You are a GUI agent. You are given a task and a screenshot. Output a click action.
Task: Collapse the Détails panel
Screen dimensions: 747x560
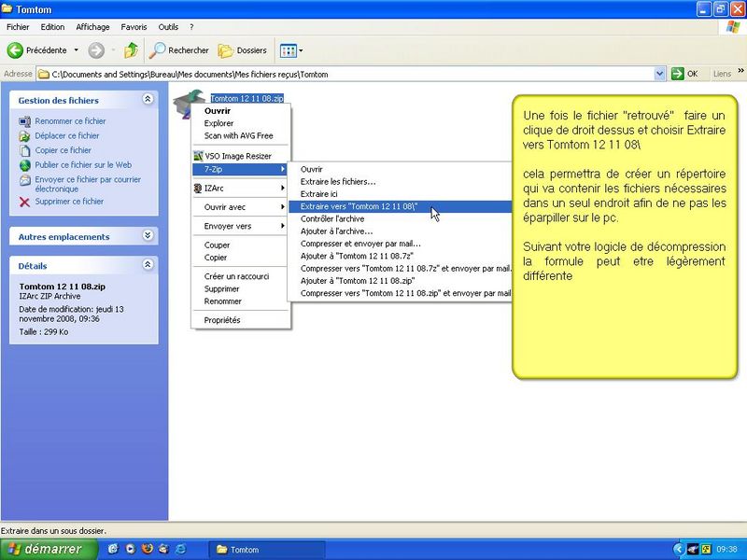coord(148,264)
